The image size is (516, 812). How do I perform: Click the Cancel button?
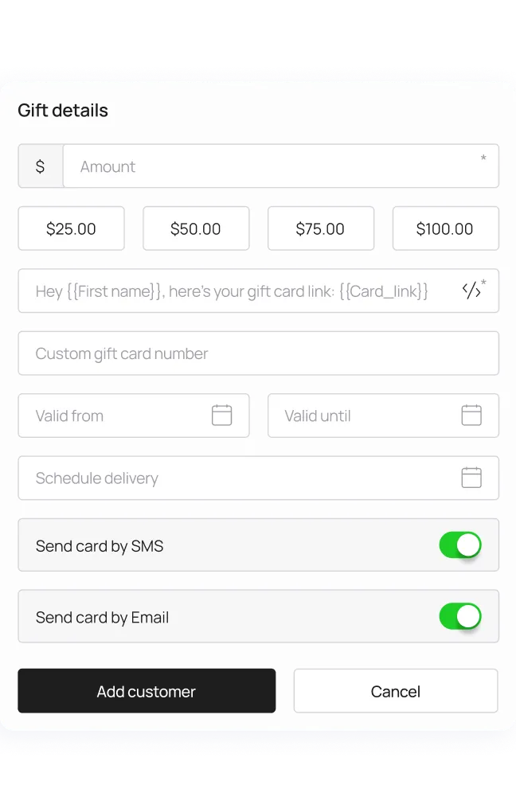click(396, 691)
